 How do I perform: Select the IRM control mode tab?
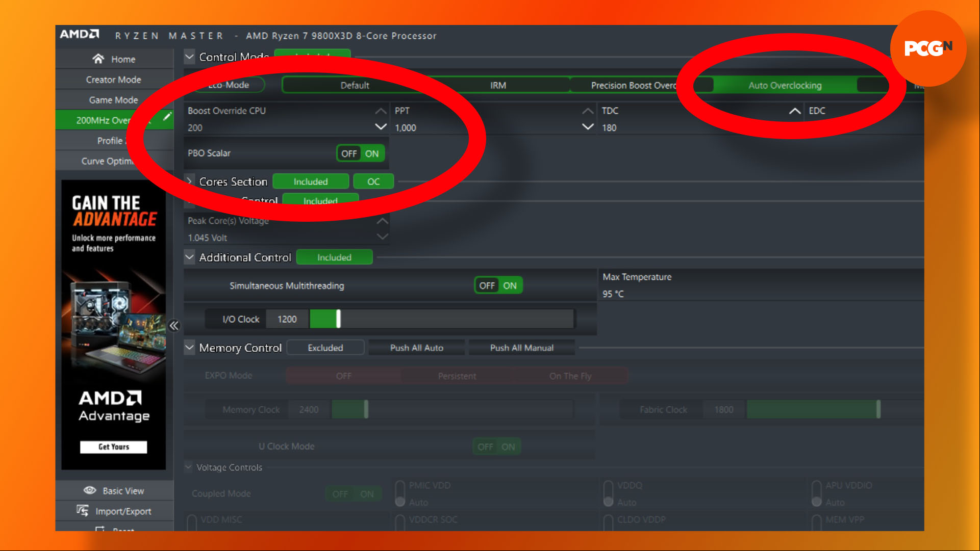[498, 85]
